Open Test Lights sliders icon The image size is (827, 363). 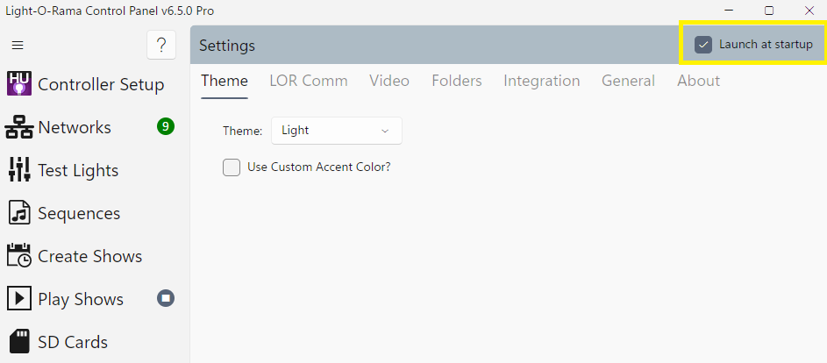pyautogui.click(x=19, y=170)
